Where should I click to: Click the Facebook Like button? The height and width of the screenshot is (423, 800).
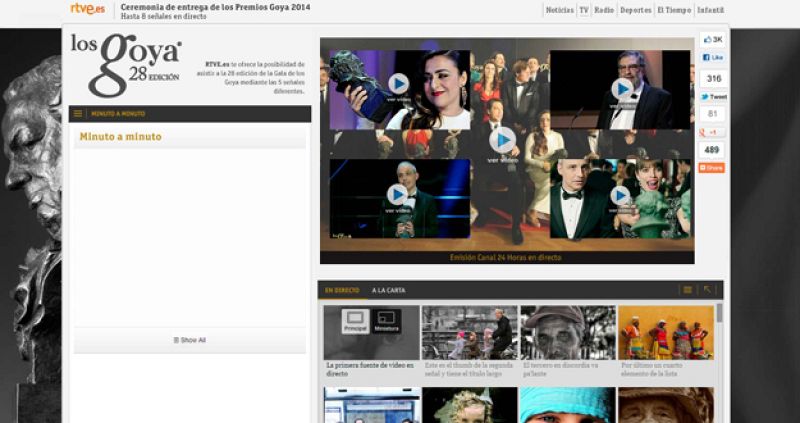pos(713,58)
